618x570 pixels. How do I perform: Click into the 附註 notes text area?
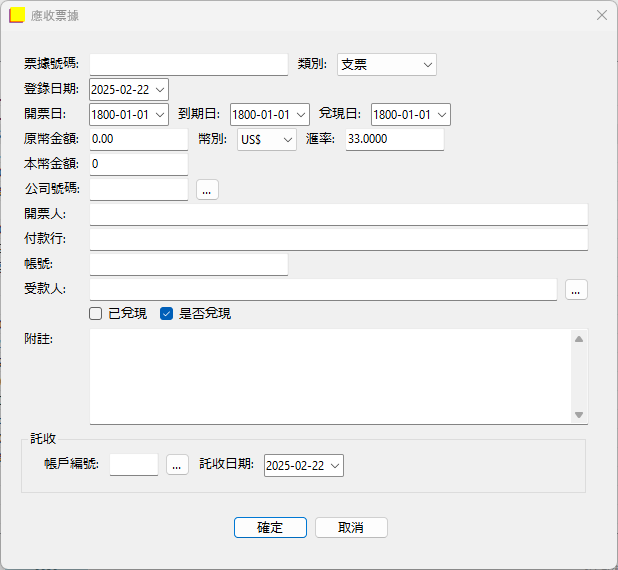pyautogui.click(x=330, y=377)
